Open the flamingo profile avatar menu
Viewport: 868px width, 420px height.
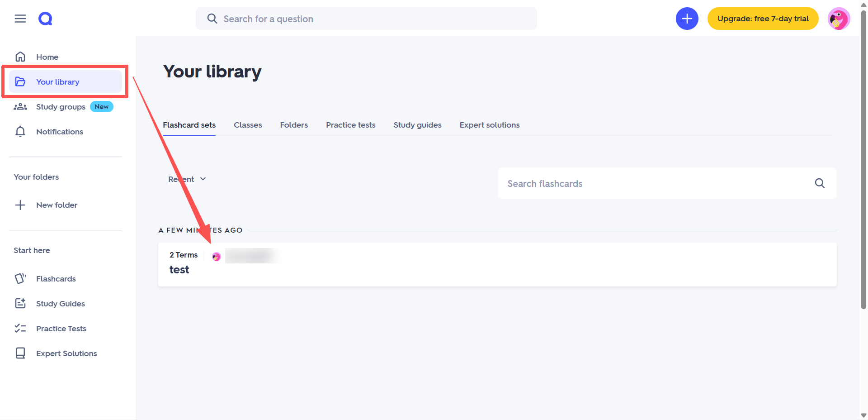coord(839,19)
